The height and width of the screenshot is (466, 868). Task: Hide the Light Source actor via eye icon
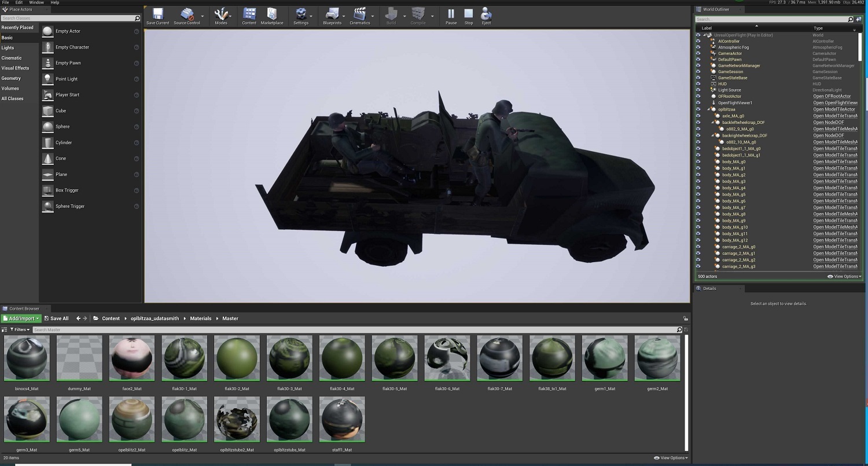[698, 90]
